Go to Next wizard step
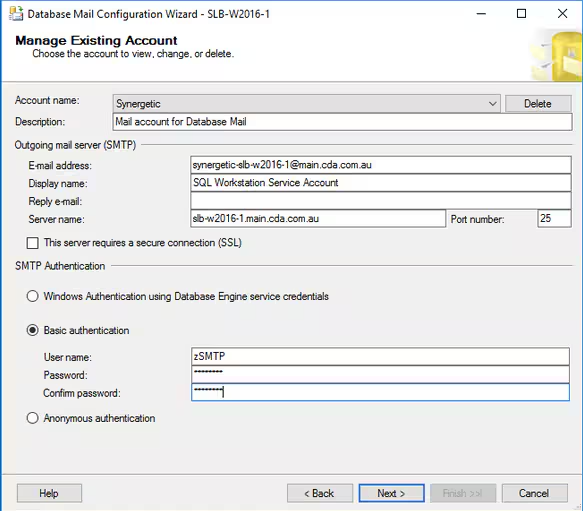This screenshot has height=511, width=583. click(391, 493)
